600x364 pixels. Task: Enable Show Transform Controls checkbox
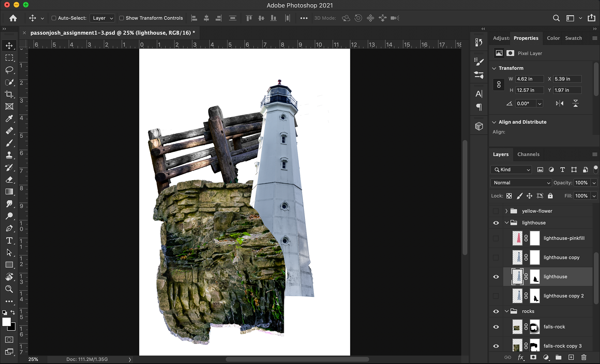point(122,18)
